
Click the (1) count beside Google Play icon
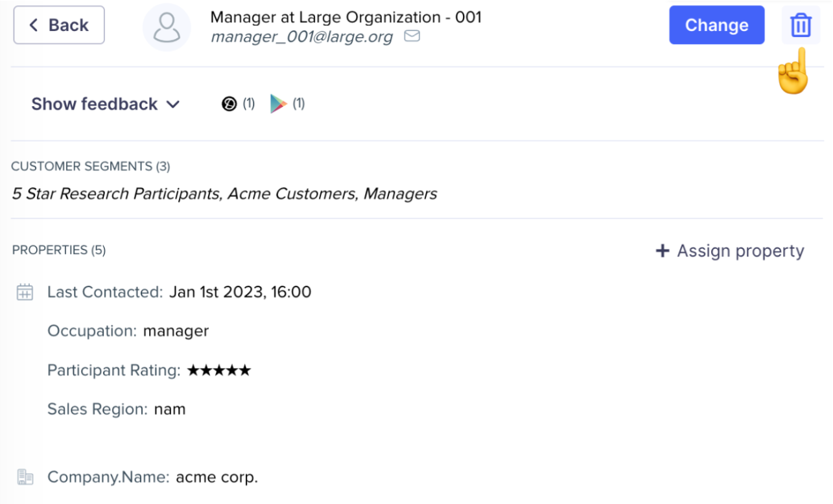tap(298, 104)
